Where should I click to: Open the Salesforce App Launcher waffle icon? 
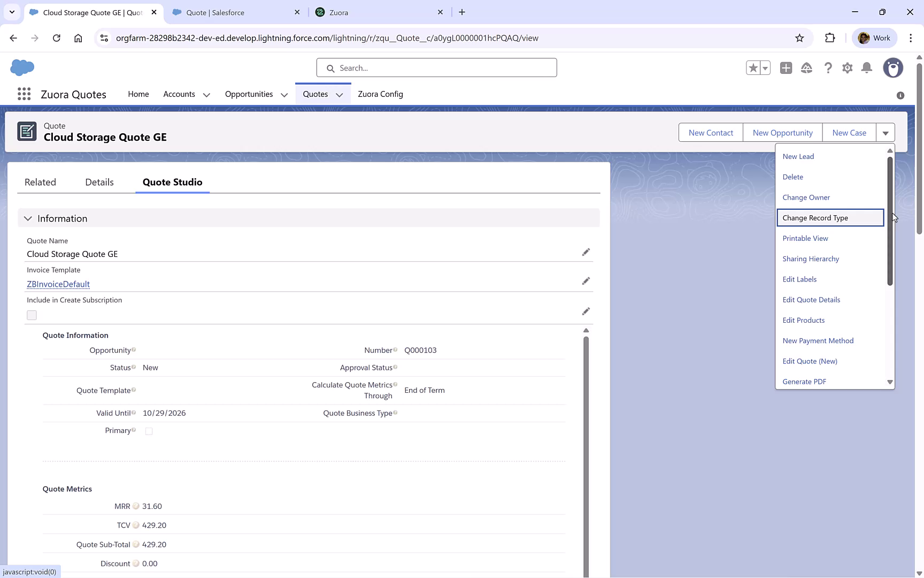pos(24,94)
